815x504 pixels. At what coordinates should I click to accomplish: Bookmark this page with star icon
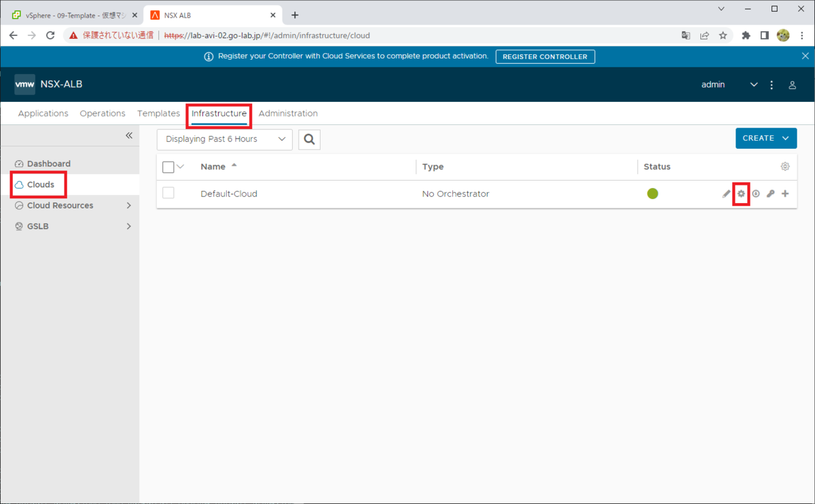point(723,35)
